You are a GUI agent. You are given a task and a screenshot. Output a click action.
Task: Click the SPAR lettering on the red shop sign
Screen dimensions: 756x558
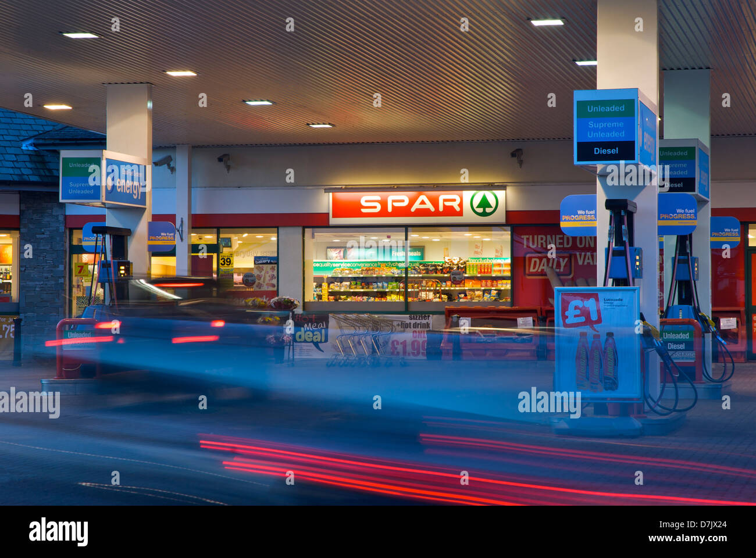click(411, 204)
